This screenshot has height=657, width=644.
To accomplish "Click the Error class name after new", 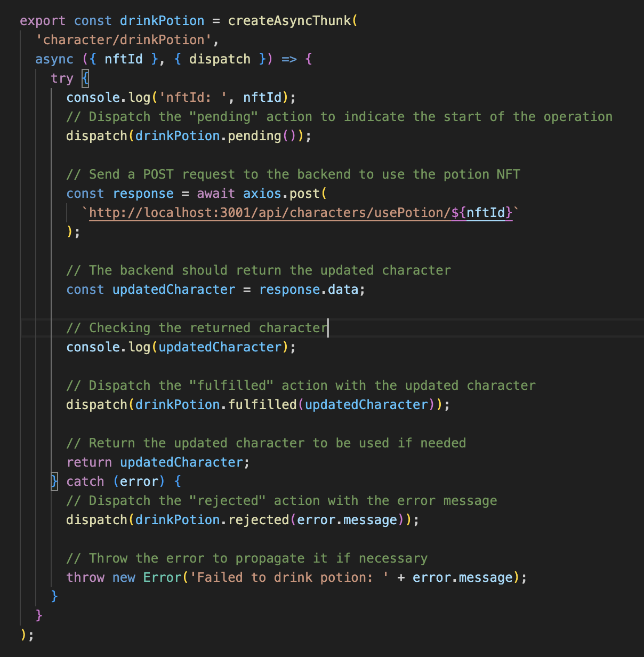I will tap(162, 578).
